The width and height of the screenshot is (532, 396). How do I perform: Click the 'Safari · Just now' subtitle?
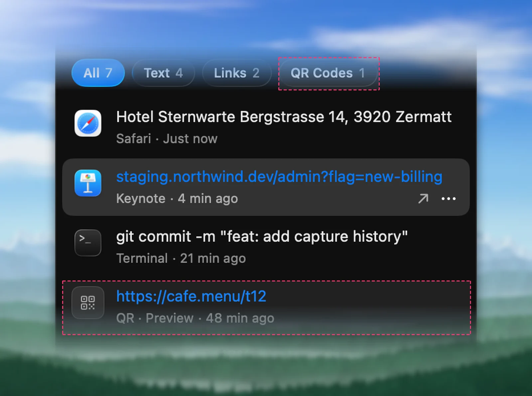pyautogui.click(x=167, y=139)
